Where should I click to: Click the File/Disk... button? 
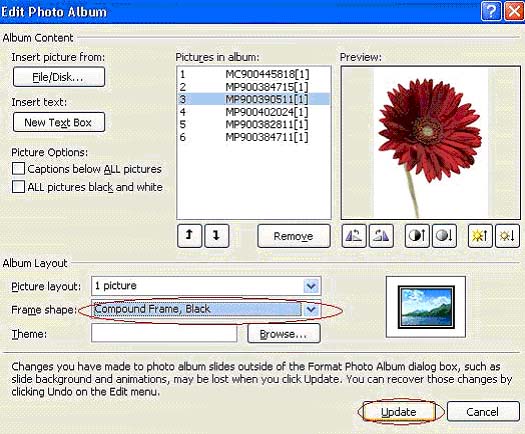(x=59, y=77)
